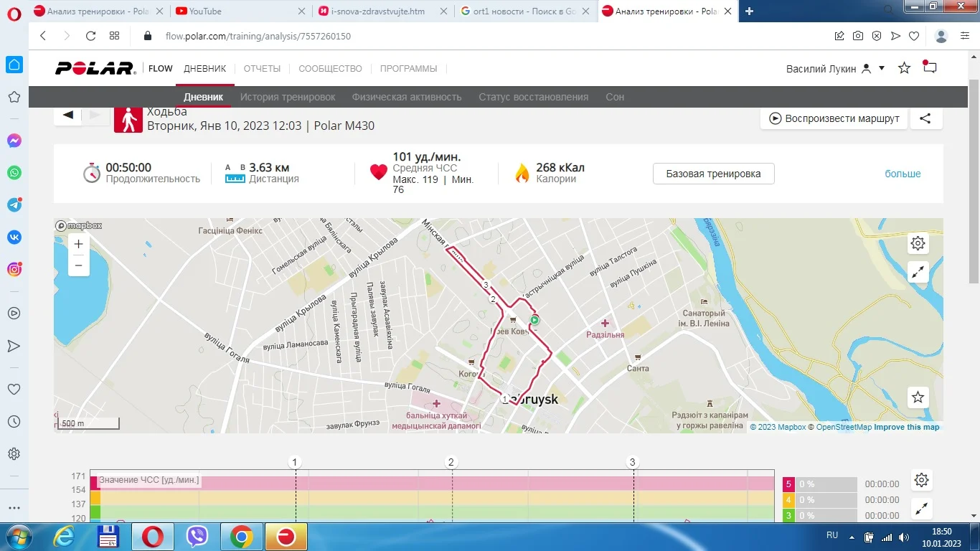The width and height of the screenshot is (980, 551).
Task: Mark route as favorite on map
Action: coord(918,397)
